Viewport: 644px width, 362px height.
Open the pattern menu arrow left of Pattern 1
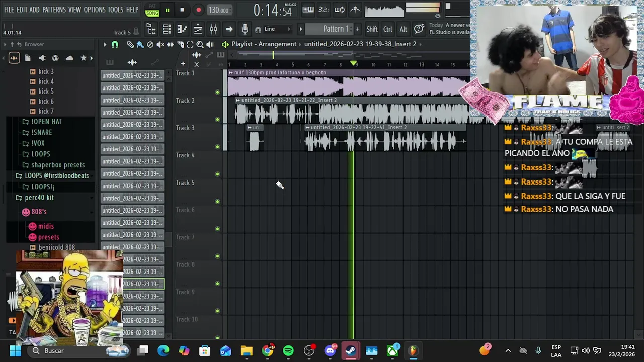tap(301, 29)
